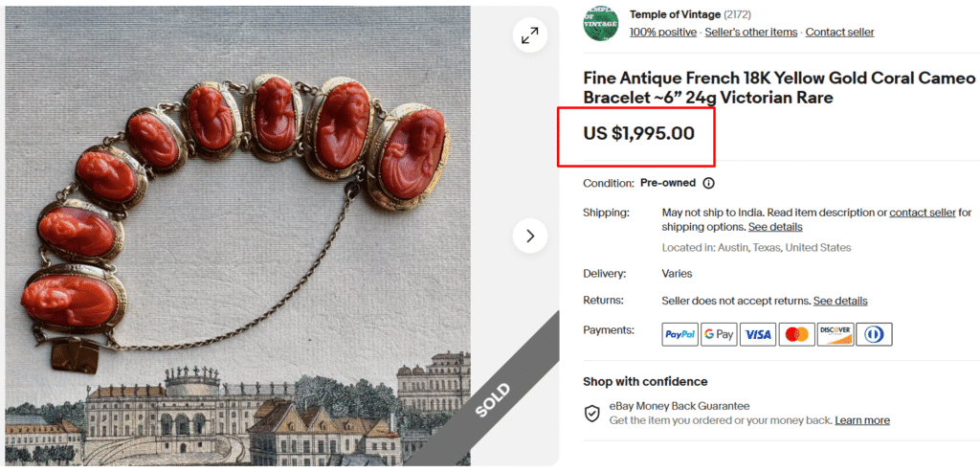Show the next product photo

(530, 236)
